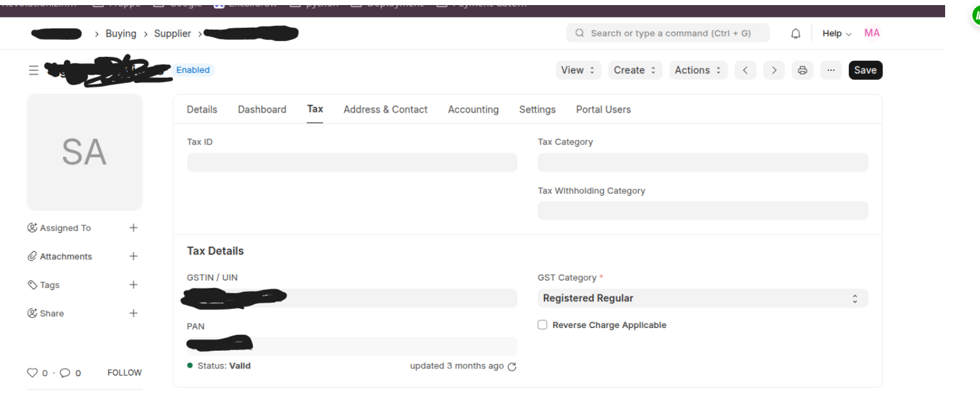Screen dimensions: 980x397
Task: Open the Create dropdown menu
Action: [635, 70]
